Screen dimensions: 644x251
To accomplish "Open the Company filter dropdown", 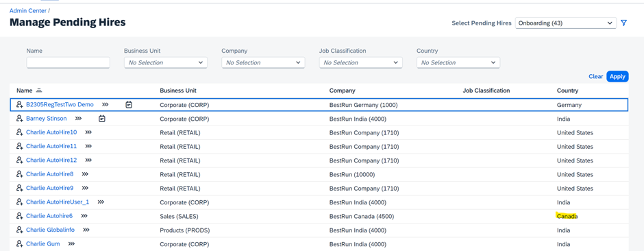I will point(263,62).
